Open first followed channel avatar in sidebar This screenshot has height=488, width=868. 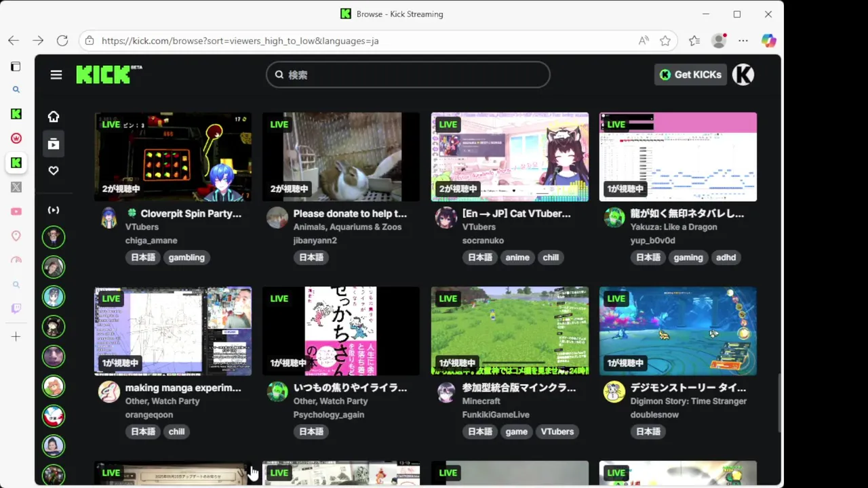pyautogui.click(x=54, y=237)
